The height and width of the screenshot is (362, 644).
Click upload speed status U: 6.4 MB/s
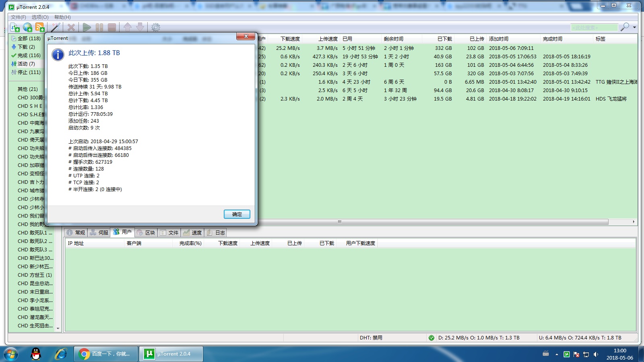pos(580,338)
